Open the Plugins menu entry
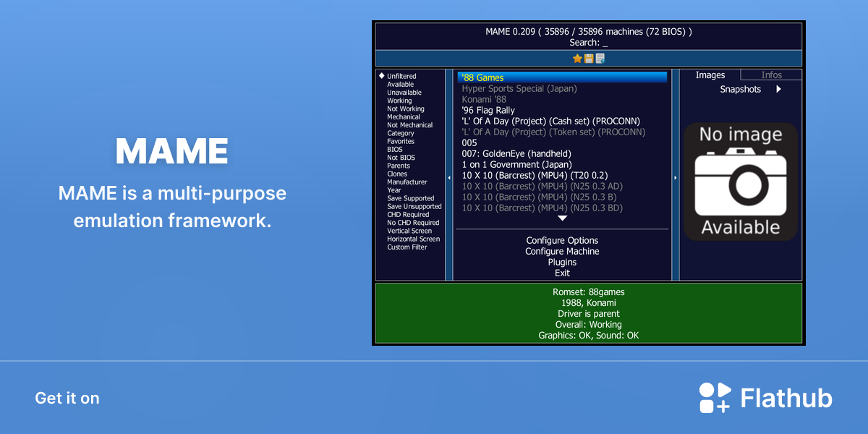The height and width of the screenshot is (434, 868). coord(562,263)
